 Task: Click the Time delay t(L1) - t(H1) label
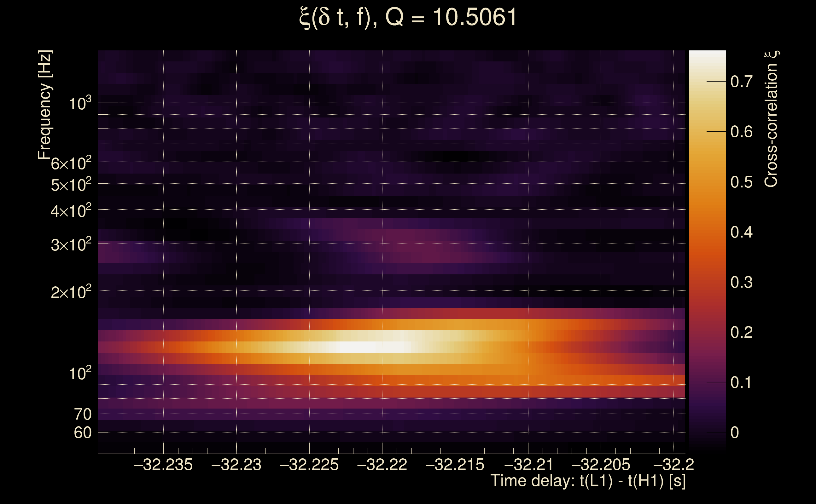pos(588,481)
